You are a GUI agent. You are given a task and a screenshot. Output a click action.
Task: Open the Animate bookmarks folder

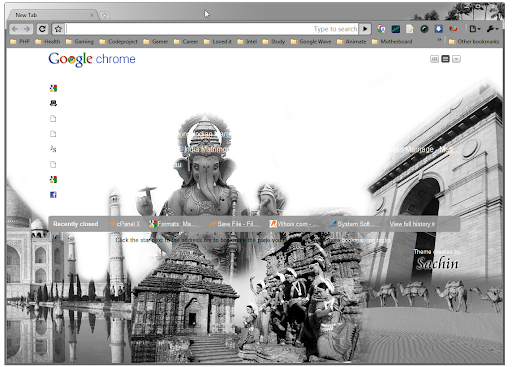[351, 42]
